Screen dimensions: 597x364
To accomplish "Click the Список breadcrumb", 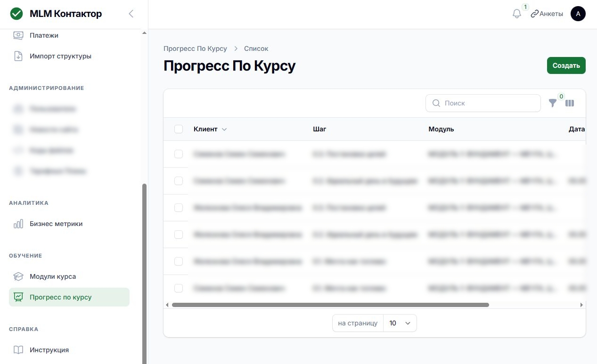I will (256, 49).
